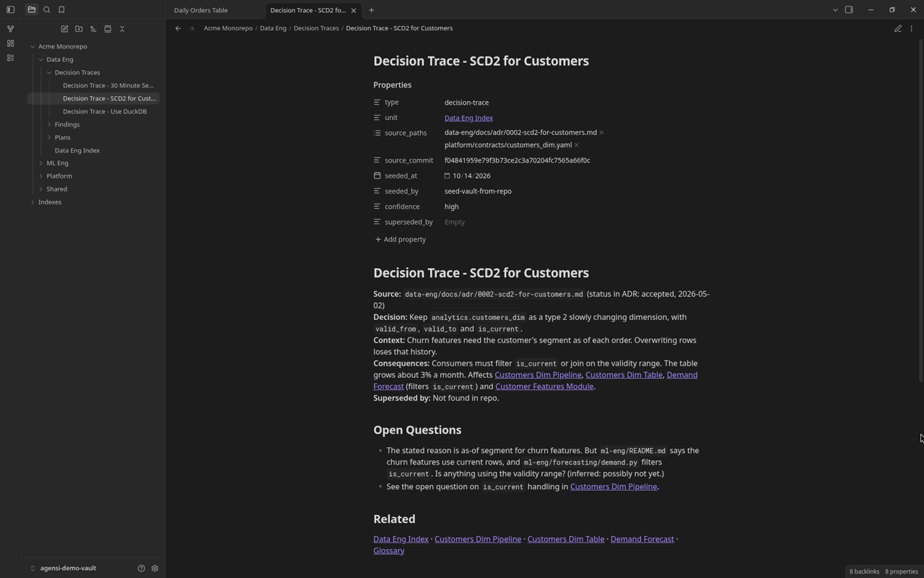The image size is (924, 578).
Task: Open vault help icon
Action: pyautogui.click(x=141, y=569)
